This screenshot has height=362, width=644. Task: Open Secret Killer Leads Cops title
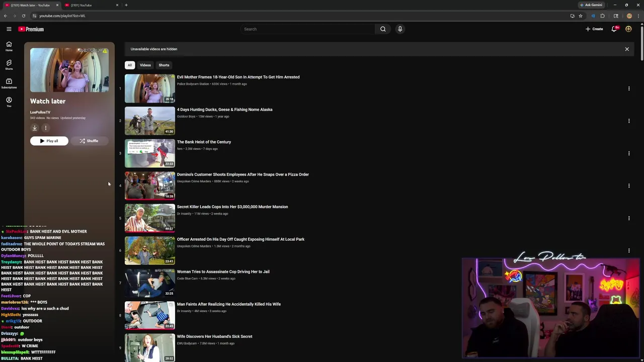click(x=232, y=207)
